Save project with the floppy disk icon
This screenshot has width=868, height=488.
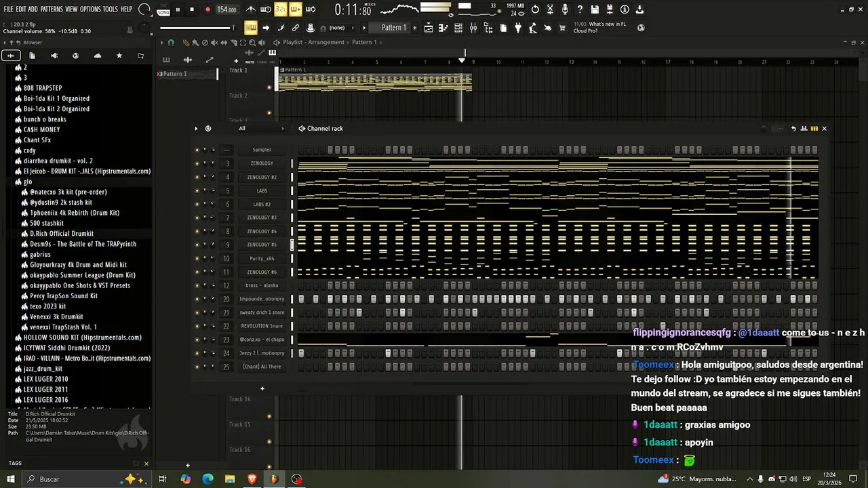click(595, 9)
